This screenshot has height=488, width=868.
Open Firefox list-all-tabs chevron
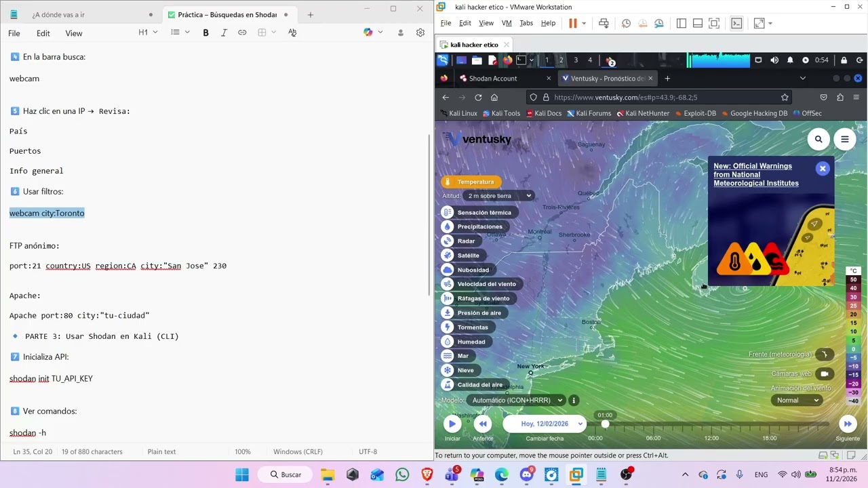802,79
